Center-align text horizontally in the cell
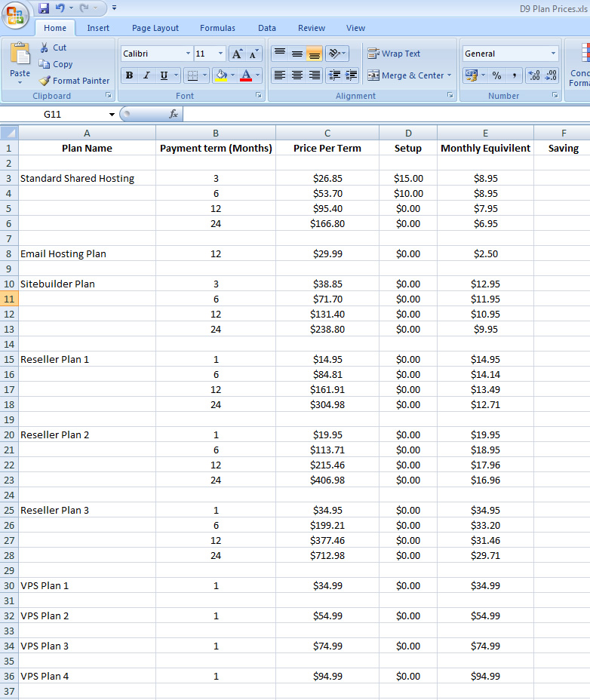 click(x=297, y=75)
